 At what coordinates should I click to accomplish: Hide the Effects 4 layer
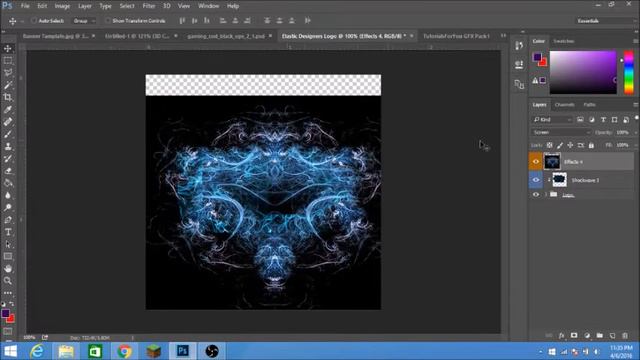tap(536, 162)
